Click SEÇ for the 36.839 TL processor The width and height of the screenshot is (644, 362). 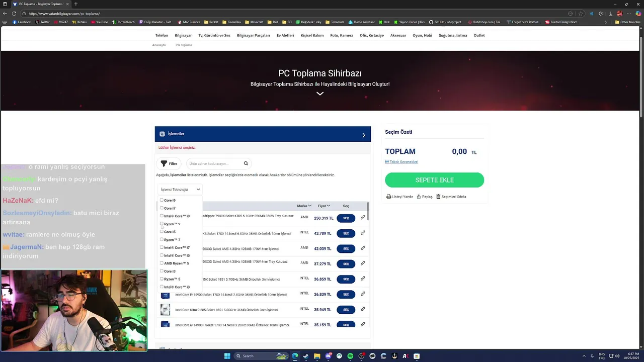[346, 294]
